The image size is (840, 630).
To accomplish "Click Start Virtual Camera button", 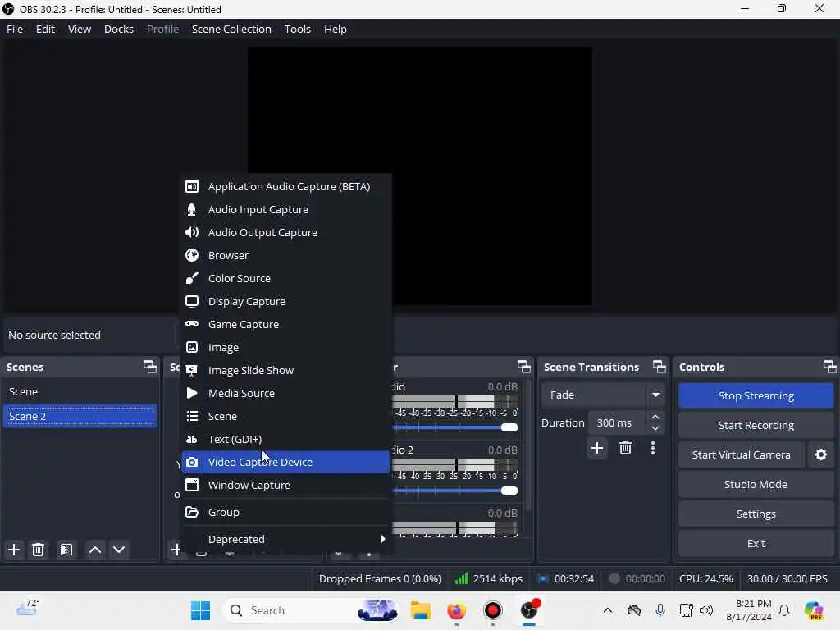I will pyautogui.click(x=741, y=454).
